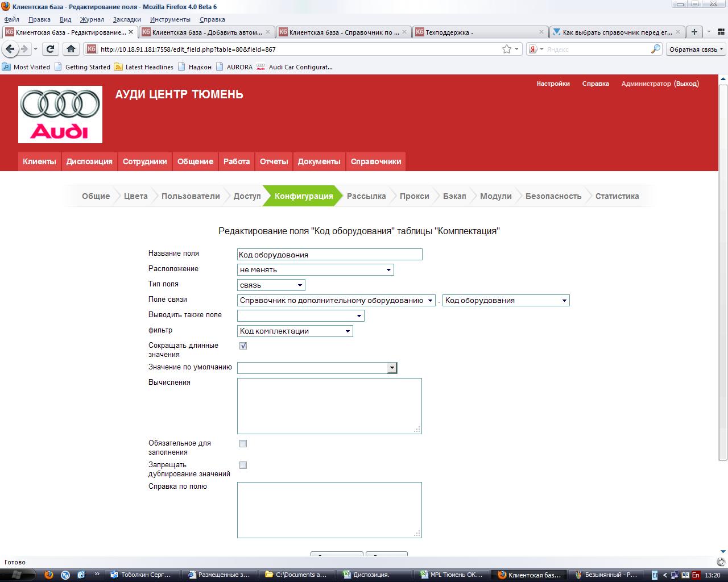Open the Надкон bookmark
Image resolution: width=728 pixels, height=582 pixels.
[x=195, y=67]
